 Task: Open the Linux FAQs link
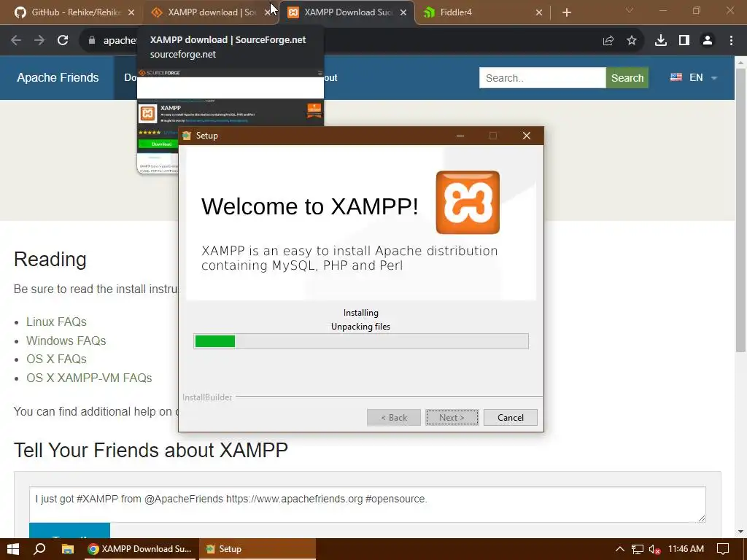[x=56, y=322]
